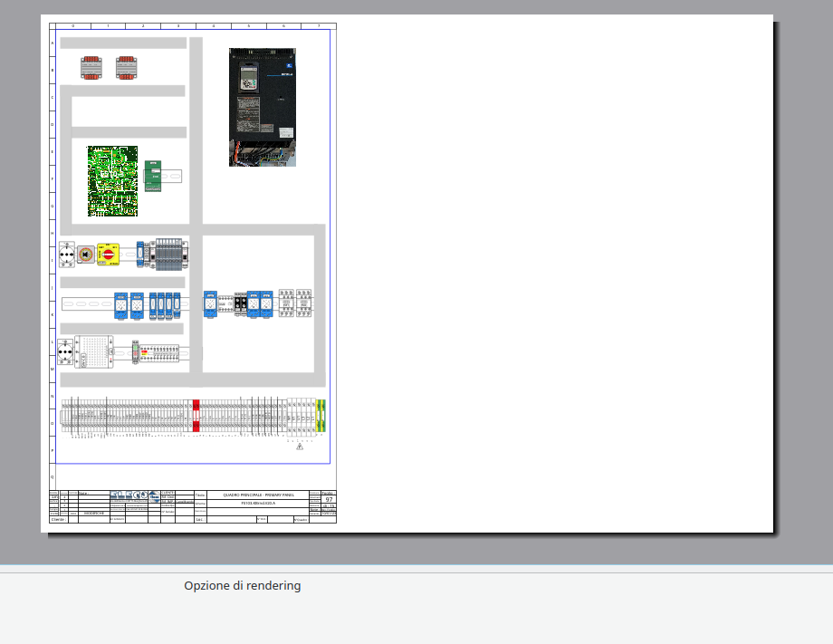The image size is (833, 644).
Task: Click the black inverter drive photo
Action: click(x=262, y=107)
